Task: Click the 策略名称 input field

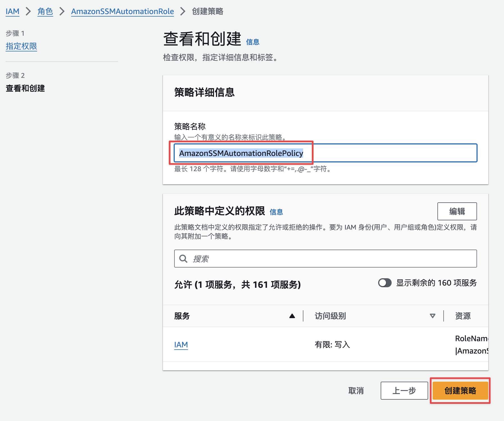Action: (x=325, y=153)
